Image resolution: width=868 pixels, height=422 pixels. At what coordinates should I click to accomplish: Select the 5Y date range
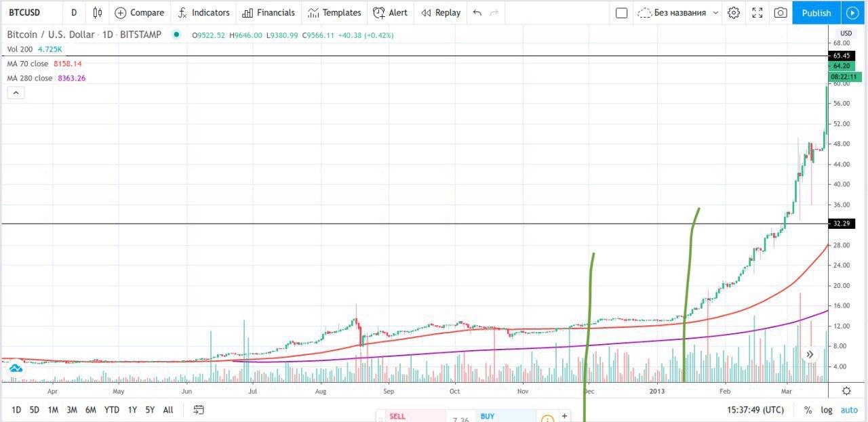pos(150,410)
